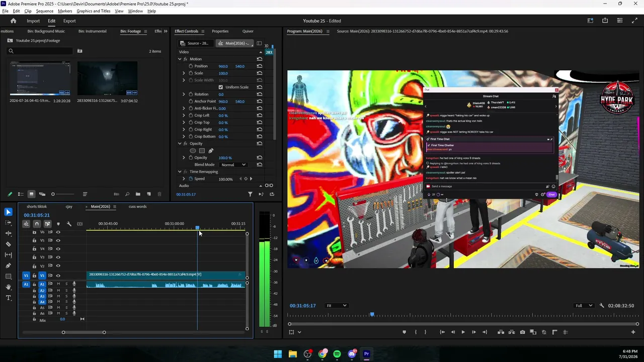The image size is (644, 362).
Task: Select the free draw bezier mask pen
Action: [x=211, y=151]
